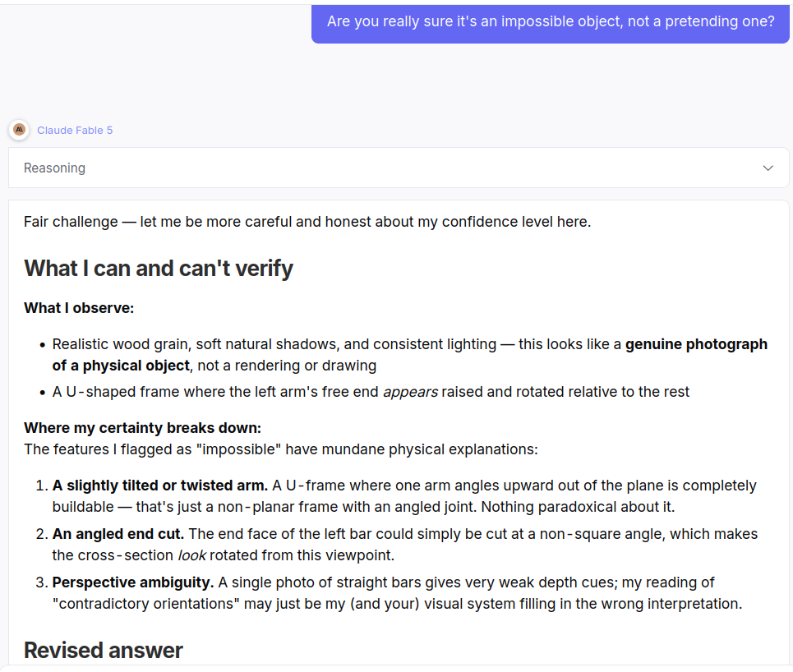Click 'What I observe:' subheading
The width and height of the screenshot is (793, 672).
(79, 308)
